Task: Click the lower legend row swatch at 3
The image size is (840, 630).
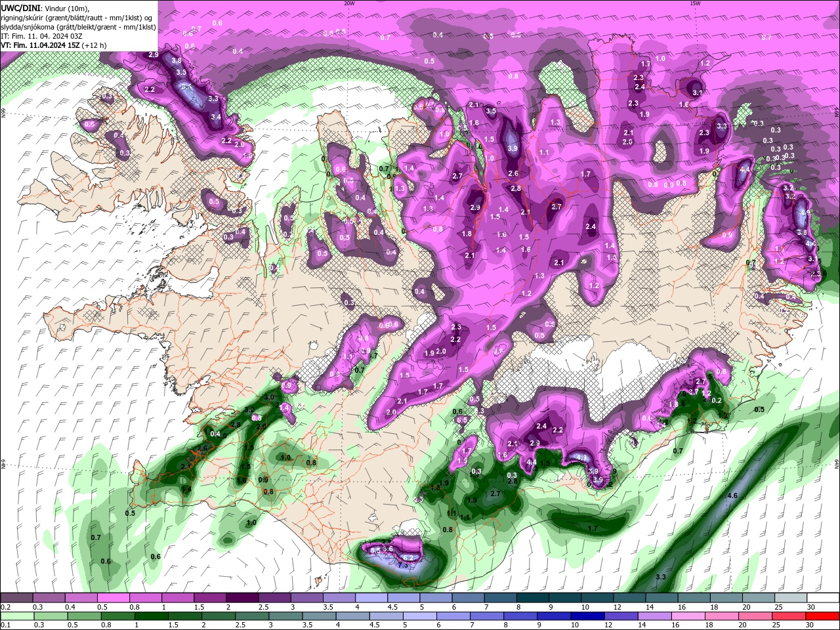Action: click(x=285, y=616)
